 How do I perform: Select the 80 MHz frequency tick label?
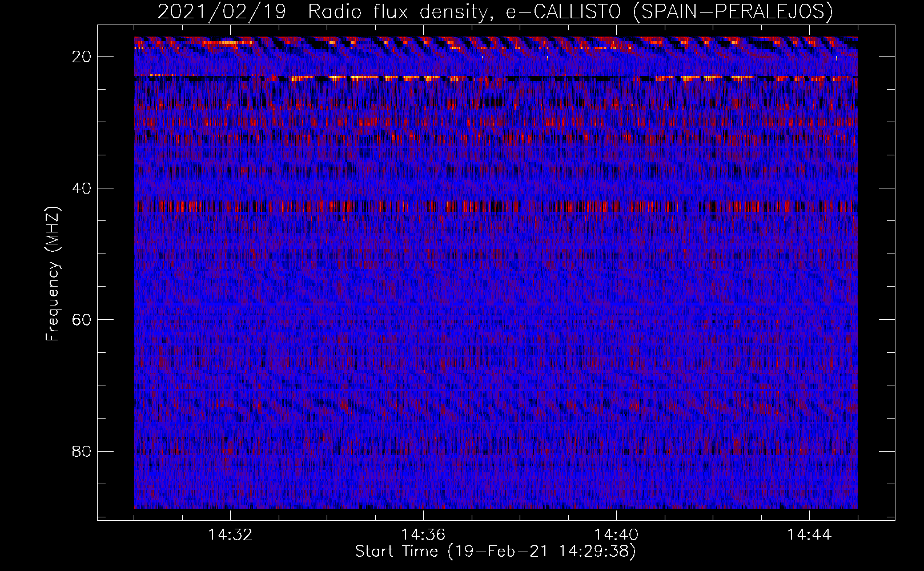(x=82, y=451)
